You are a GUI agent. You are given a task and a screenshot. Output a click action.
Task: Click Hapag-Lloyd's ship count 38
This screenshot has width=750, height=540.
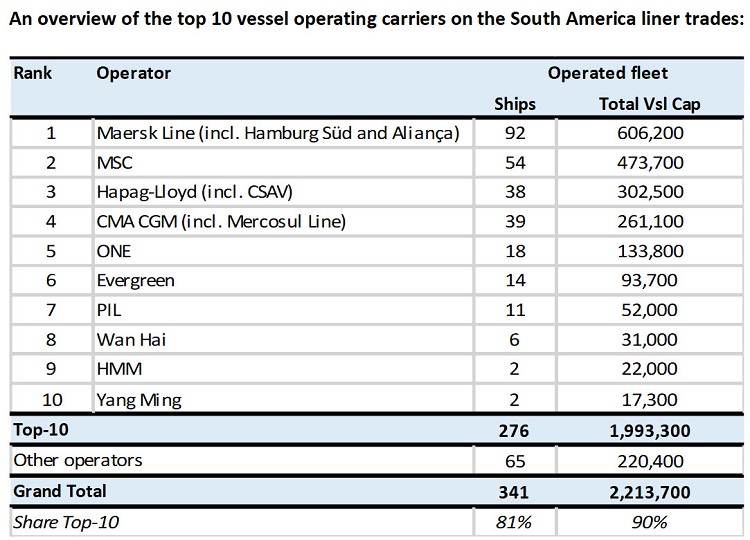pos(515,192)
